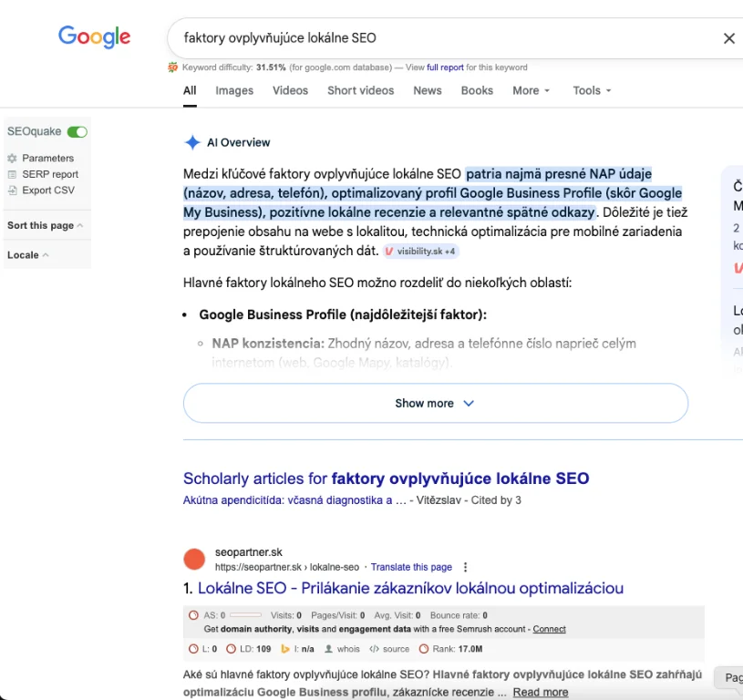Open the Lokálne SEO seopartner.sk result title
This screenshot has height=700, width=743.
point(410,589)
